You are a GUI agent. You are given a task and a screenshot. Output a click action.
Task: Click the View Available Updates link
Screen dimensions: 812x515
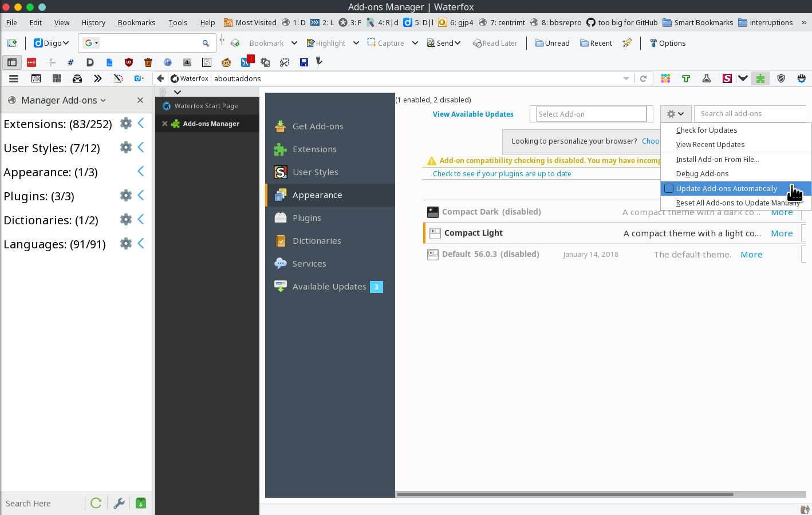(x=473, y=114)
